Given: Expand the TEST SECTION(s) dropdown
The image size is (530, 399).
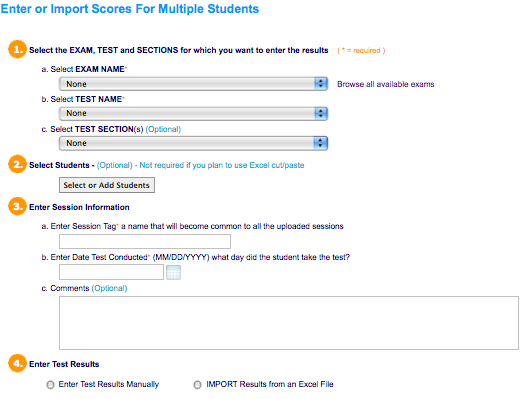Looking at the screenshot, I should [193, 143].
